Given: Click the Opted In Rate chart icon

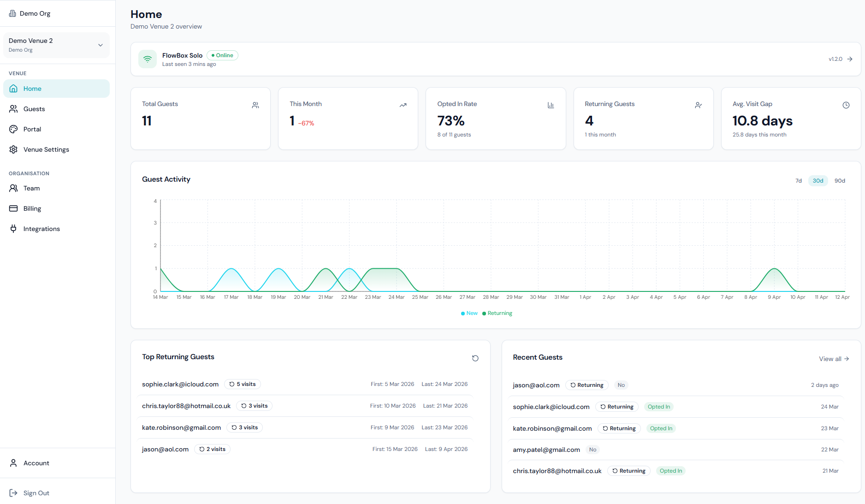Looking at the screenshot, I should click(551, 105).
